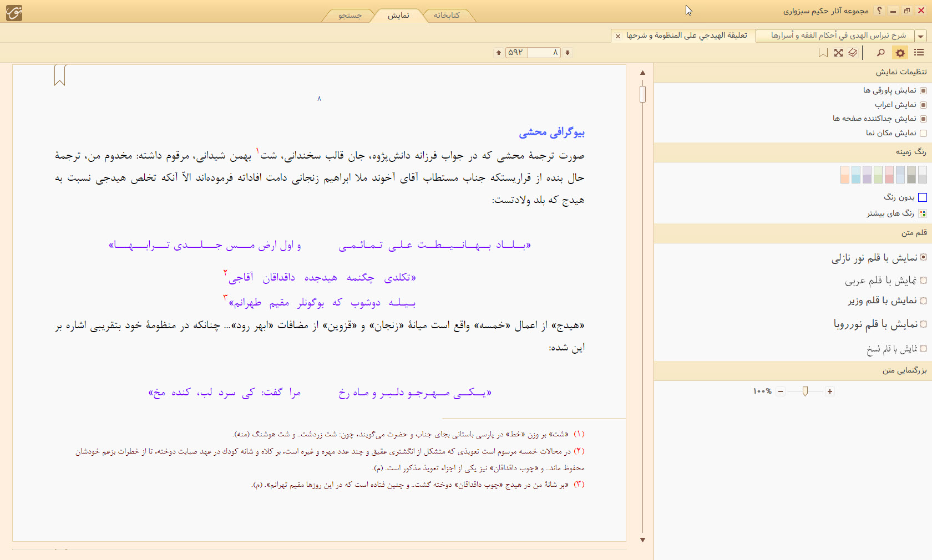932x560 pixels.
Task: Pick the light blue background color swatch
Action: [856, 175]
